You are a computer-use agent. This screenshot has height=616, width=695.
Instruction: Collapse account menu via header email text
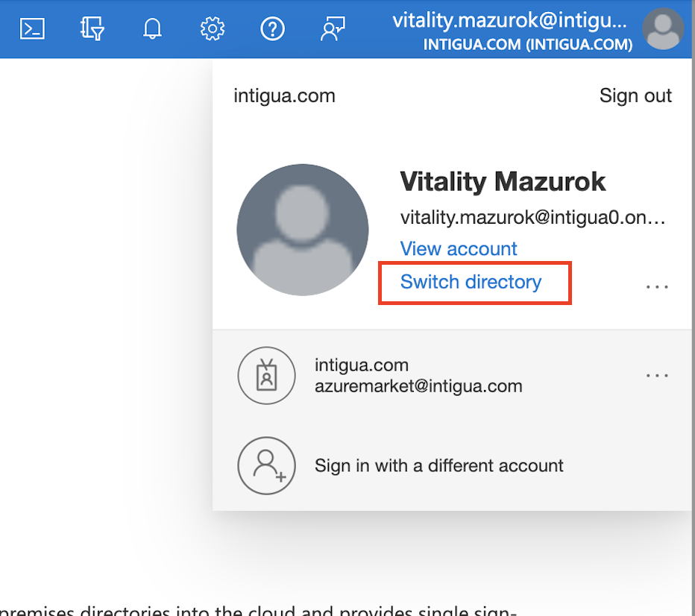click(x=515, y=21)
